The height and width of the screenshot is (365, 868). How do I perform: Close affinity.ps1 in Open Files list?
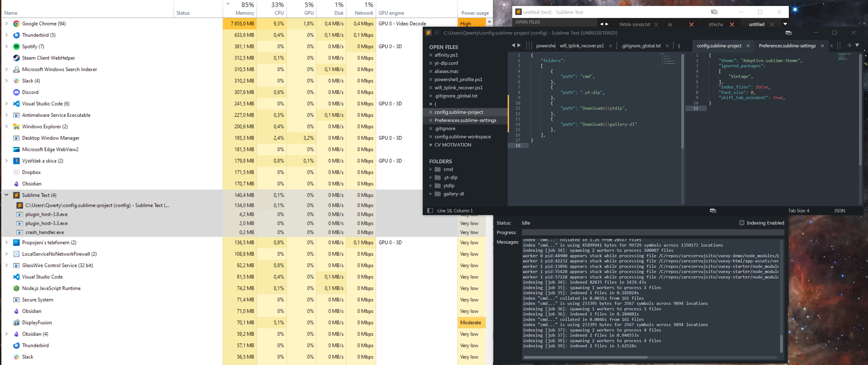click(431, 55)
